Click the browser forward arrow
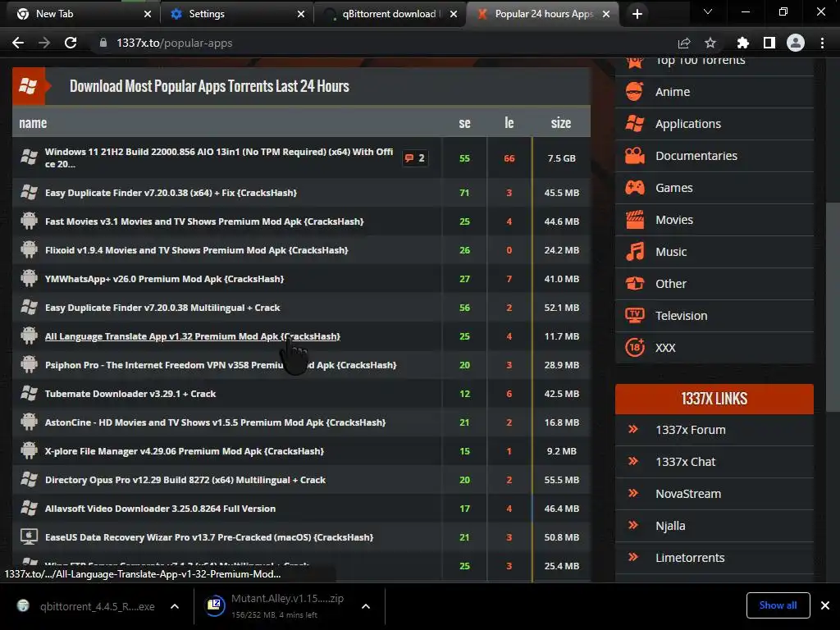 [x=44, y=43]
